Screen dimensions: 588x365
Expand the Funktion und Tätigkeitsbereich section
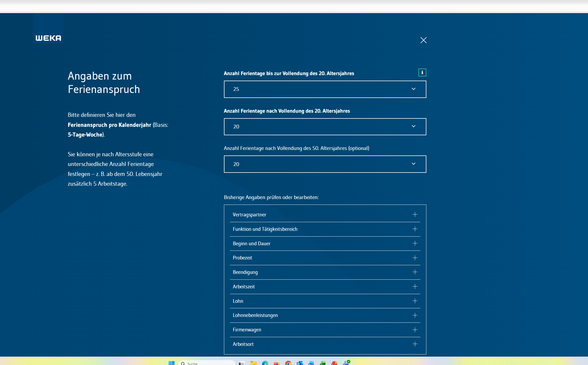325,229
